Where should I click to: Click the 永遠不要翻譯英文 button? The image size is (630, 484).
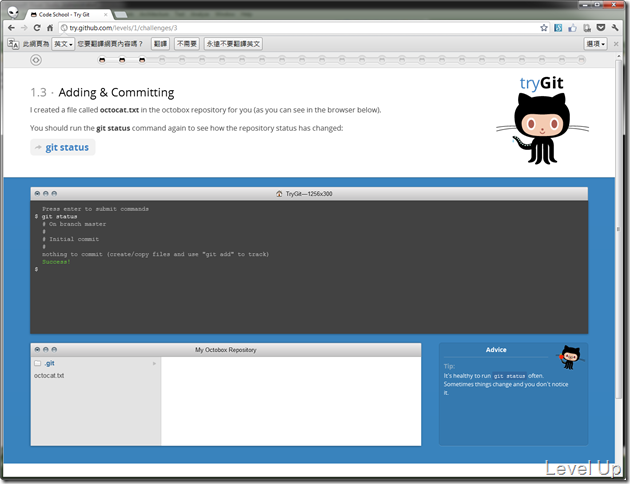(233, 44)
